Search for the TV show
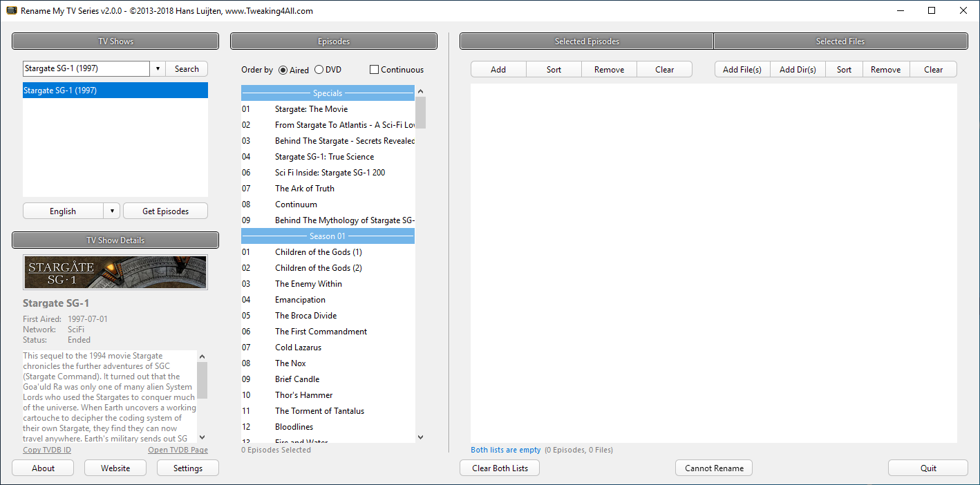 (x=187, y=69)
